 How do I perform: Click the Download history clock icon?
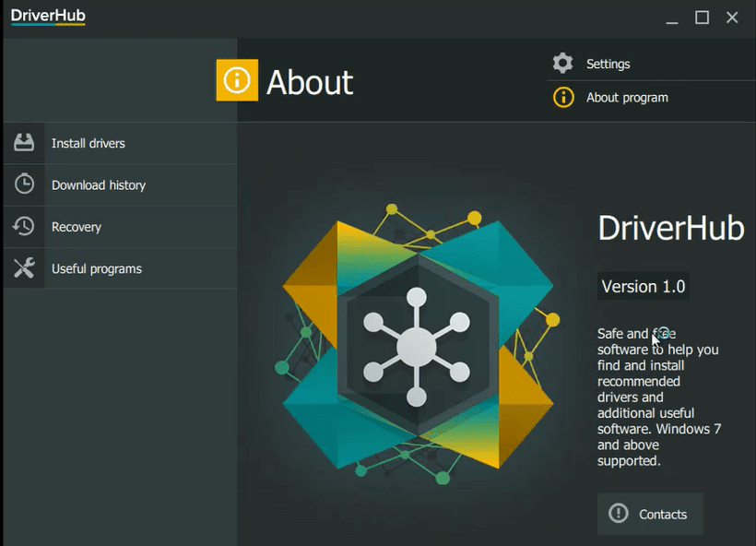coord(24,184)
